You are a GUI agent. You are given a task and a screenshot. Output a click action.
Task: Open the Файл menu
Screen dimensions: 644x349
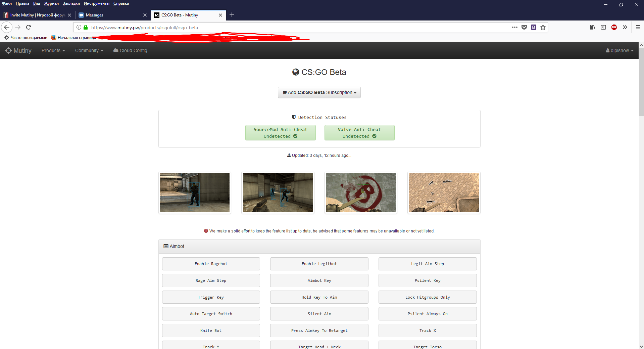tap(7, 3)
